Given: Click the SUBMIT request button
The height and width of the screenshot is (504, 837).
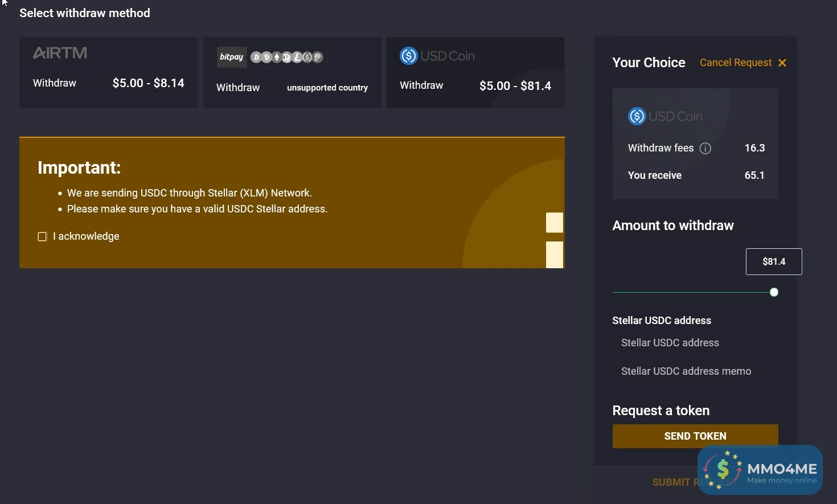Looking at the screenshot, I should [695, 482].
